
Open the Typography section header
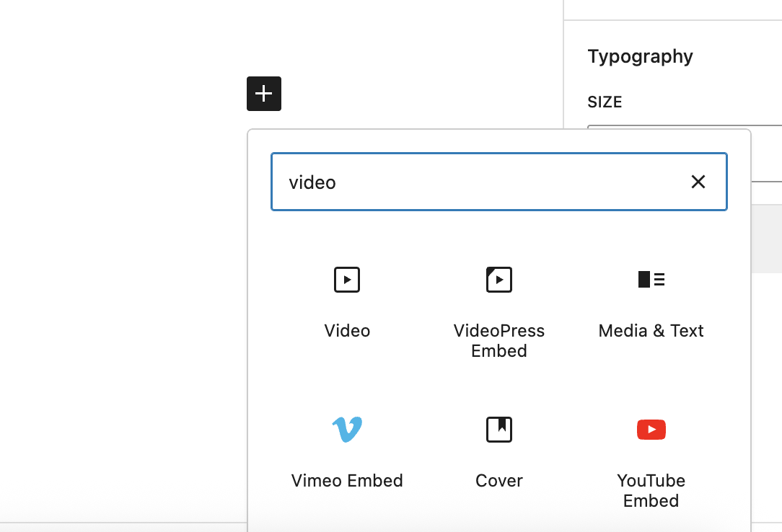640,56
